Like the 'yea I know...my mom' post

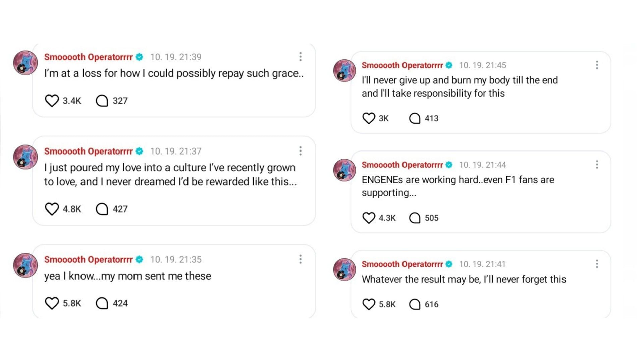(52, 303)
